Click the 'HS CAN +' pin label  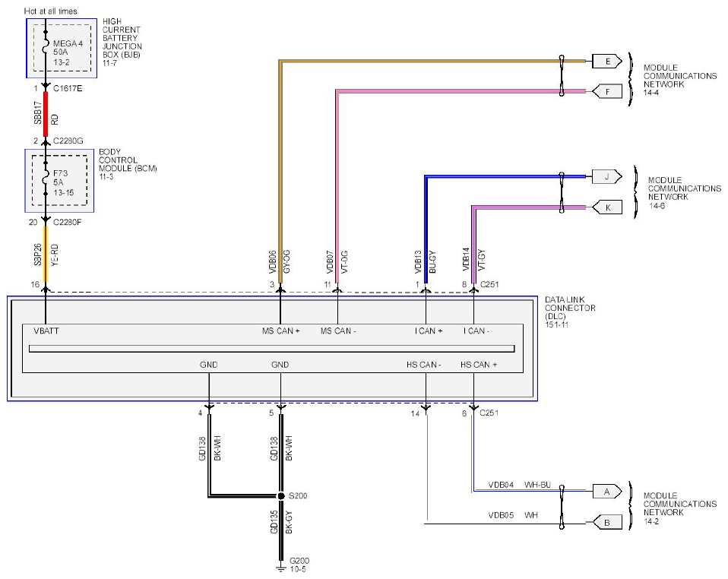(x=479, y=365)
